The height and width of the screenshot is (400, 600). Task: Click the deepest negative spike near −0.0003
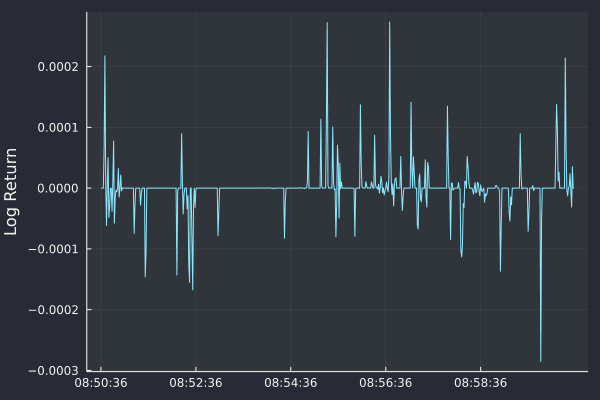(x=540, y=360)
